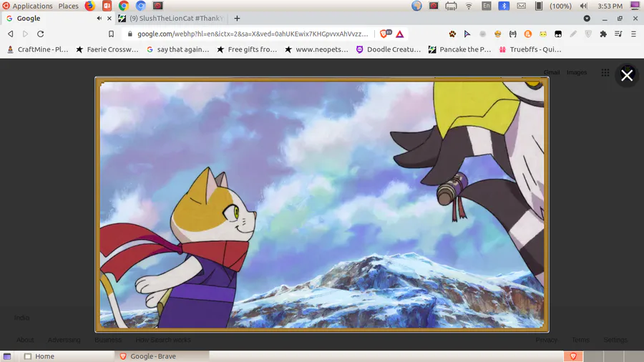Open the clock showing 3:53 PM

click(x=610, y=6)
